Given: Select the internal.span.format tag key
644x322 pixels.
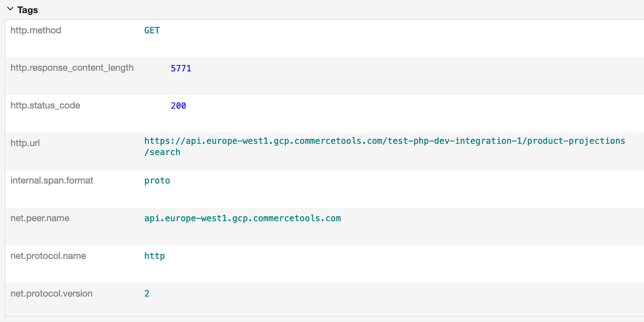Looking at the screenshot, I should (52, 181).
